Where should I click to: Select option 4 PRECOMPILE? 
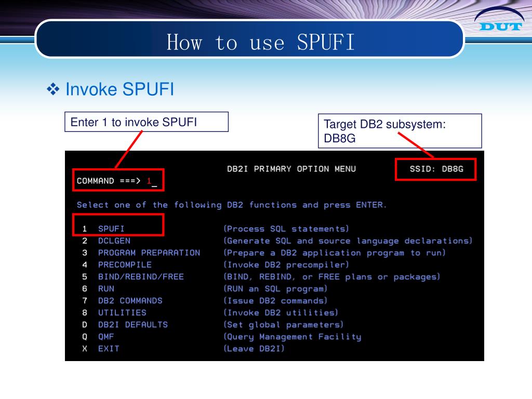coord(117,264)
